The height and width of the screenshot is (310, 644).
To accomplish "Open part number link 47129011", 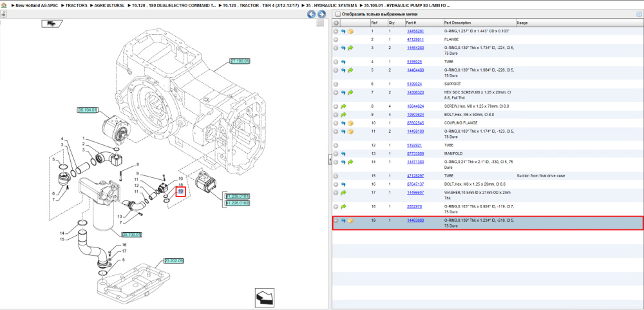I will pos(415,39).
